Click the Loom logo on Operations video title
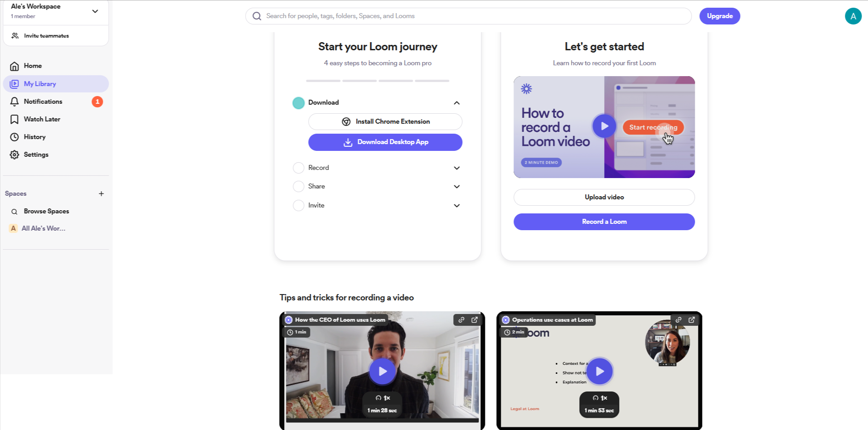The image size is (868, 430). [506, 320]
